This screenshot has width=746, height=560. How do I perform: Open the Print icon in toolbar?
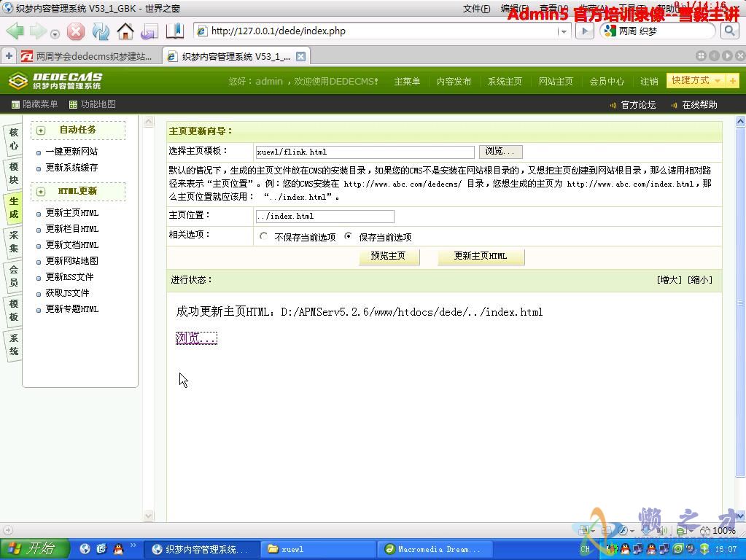point(148,31)
